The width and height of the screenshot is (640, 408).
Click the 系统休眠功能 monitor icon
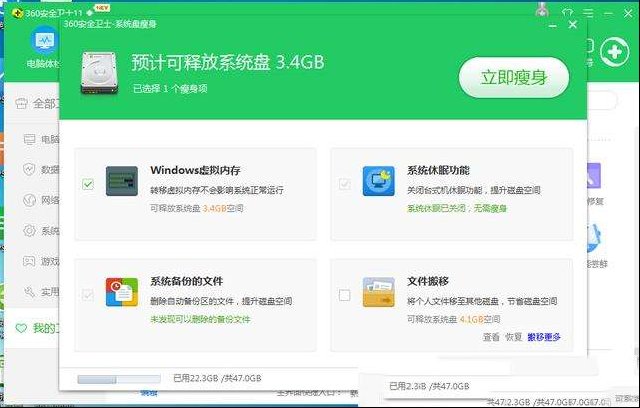coord(379,181)
